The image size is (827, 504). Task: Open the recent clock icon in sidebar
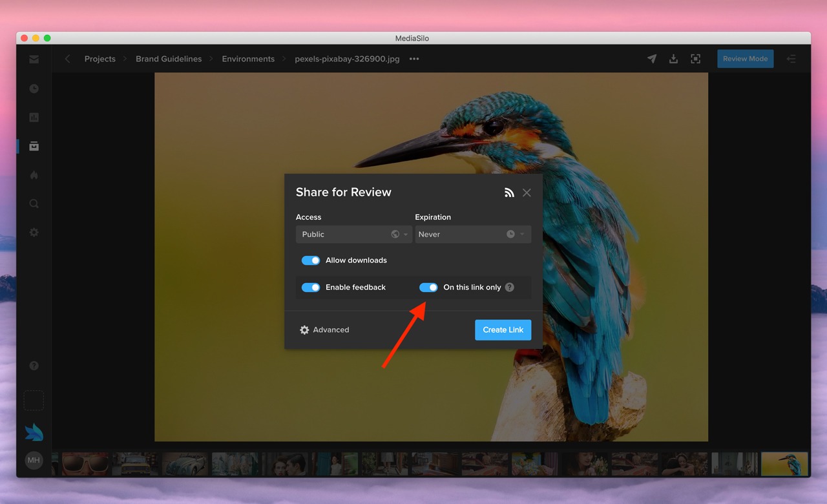click(34, 89)
